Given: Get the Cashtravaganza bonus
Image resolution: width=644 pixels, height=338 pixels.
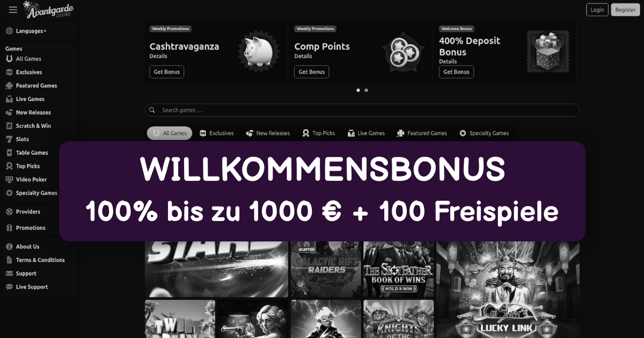Looking at the screenshot, I should (x=166, y=72).
